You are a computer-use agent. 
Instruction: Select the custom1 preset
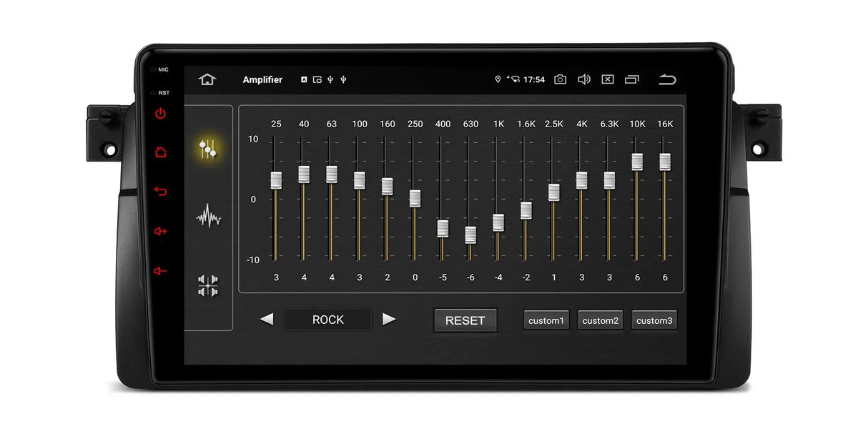tap(546, 320)
